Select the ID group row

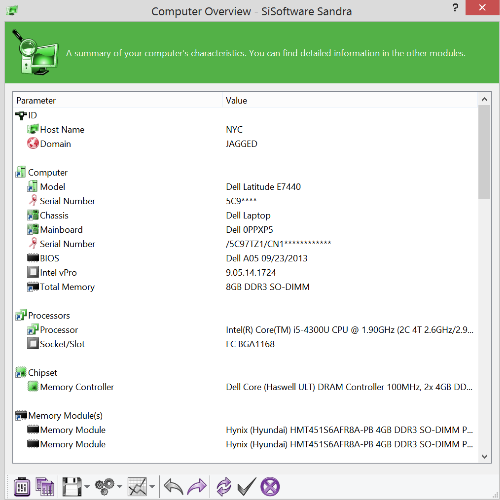click(x=245, y=115)
